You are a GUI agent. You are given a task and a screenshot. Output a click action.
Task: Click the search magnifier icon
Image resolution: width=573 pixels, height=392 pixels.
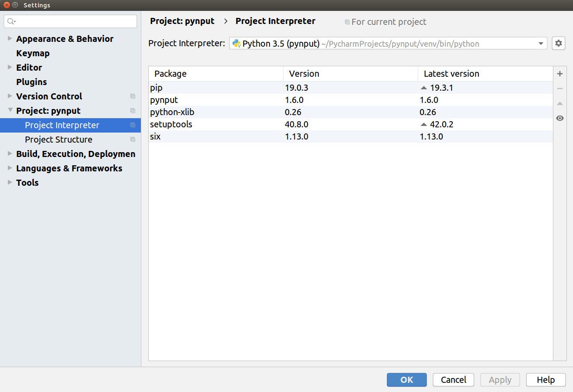coord(11,21)
